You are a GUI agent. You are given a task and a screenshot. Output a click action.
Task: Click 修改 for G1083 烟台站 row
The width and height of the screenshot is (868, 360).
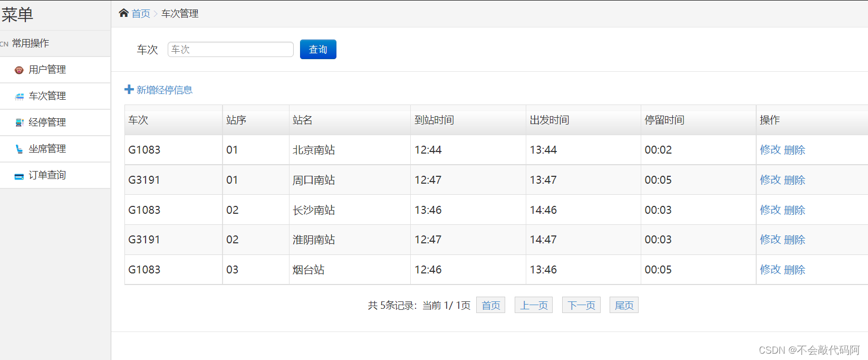click(770, 270)
